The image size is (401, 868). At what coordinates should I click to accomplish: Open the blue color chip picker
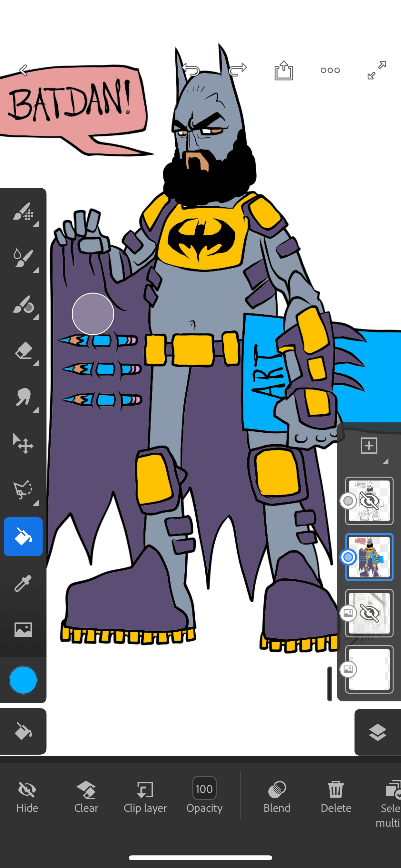pyautogui.click(x=23, y=680)
